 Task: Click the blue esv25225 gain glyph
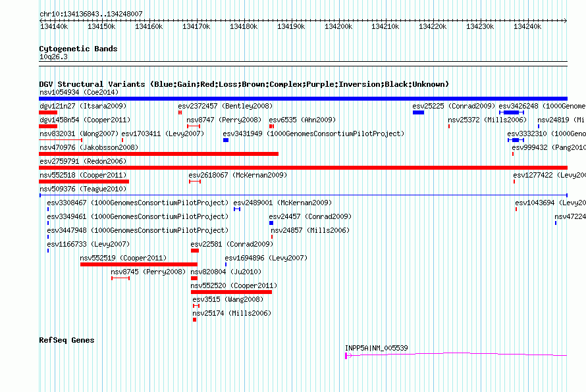[418, 112]
